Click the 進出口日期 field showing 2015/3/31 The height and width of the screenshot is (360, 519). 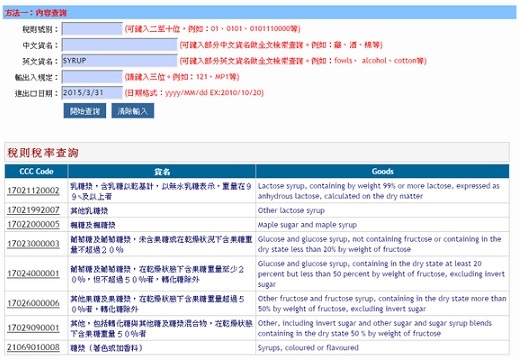(92, 93)
